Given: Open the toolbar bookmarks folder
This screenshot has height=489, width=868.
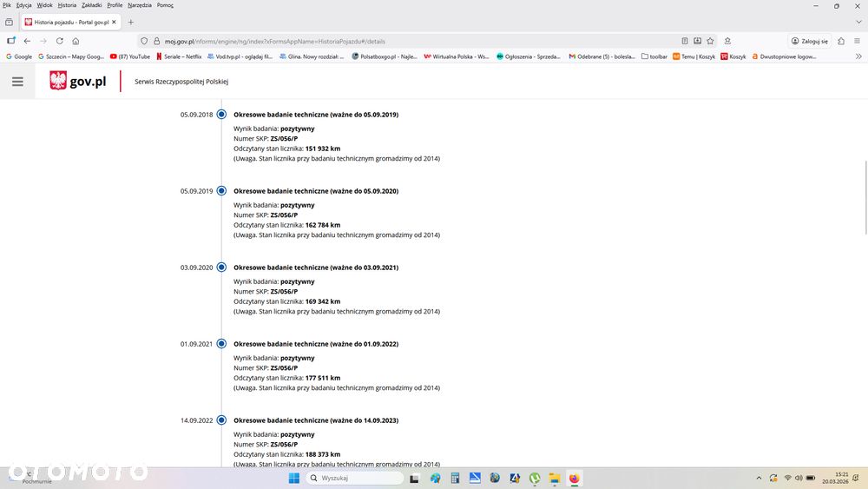Looking at the screenshot, I should 654,56.
